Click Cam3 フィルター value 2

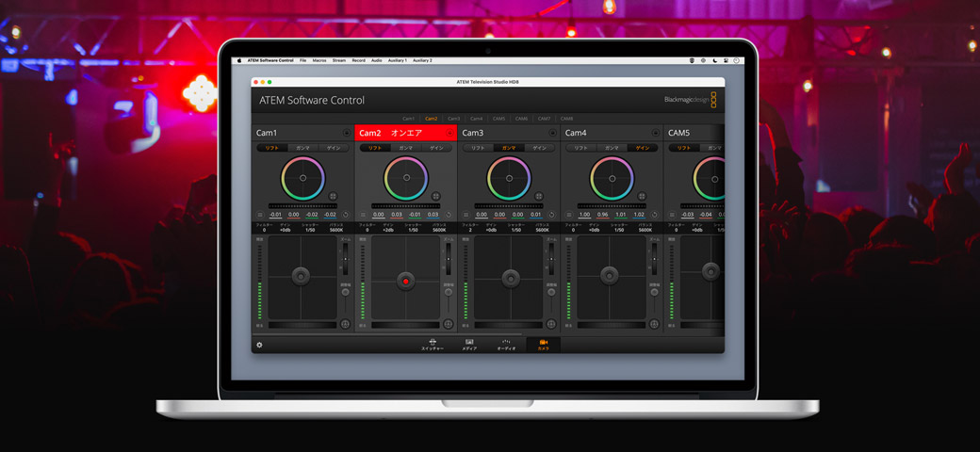coord(470,230)
